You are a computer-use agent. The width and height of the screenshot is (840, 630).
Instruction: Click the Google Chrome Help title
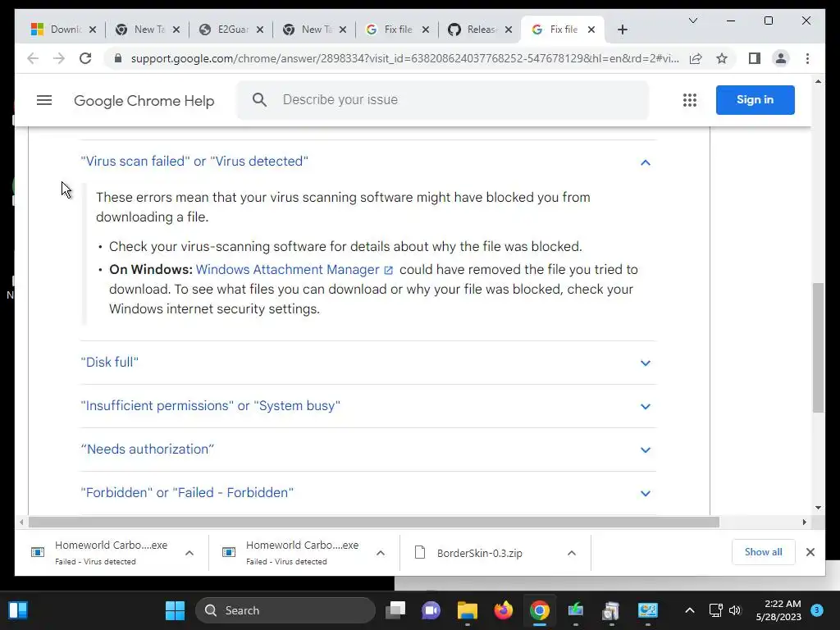coord(144,101)
